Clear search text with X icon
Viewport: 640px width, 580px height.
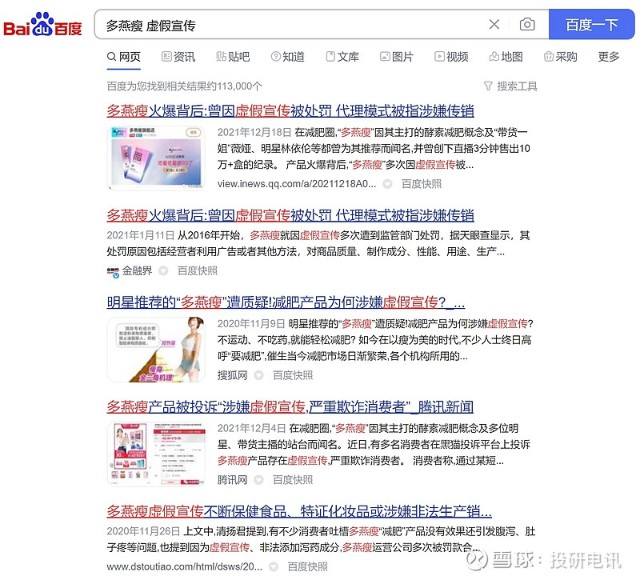494,24
